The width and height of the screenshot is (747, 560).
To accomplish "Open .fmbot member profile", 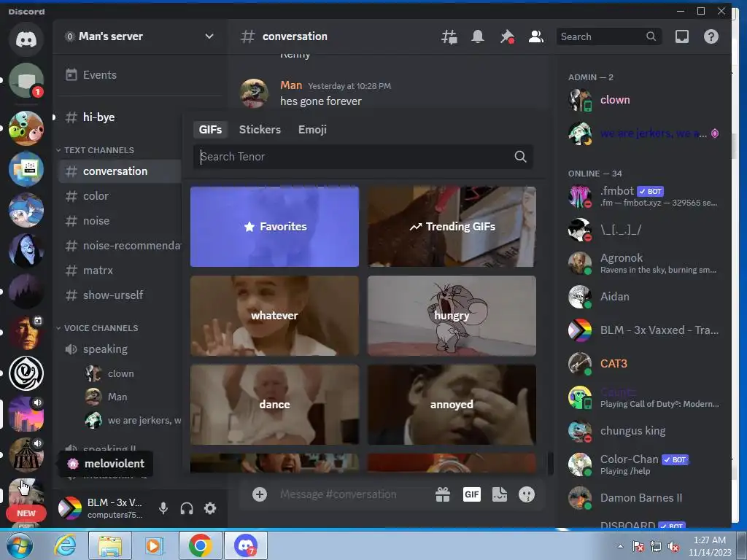I will pos(644,195).
